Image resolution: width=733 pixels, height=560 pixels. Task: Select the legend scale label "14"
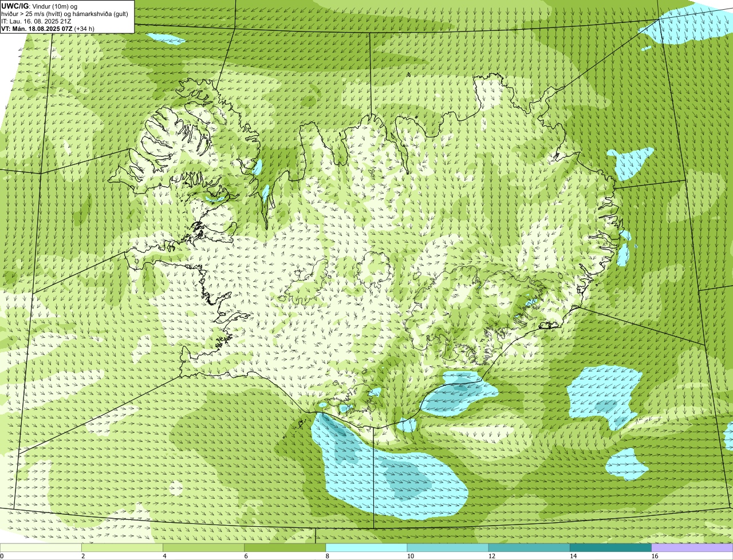(x=573, y=556)
